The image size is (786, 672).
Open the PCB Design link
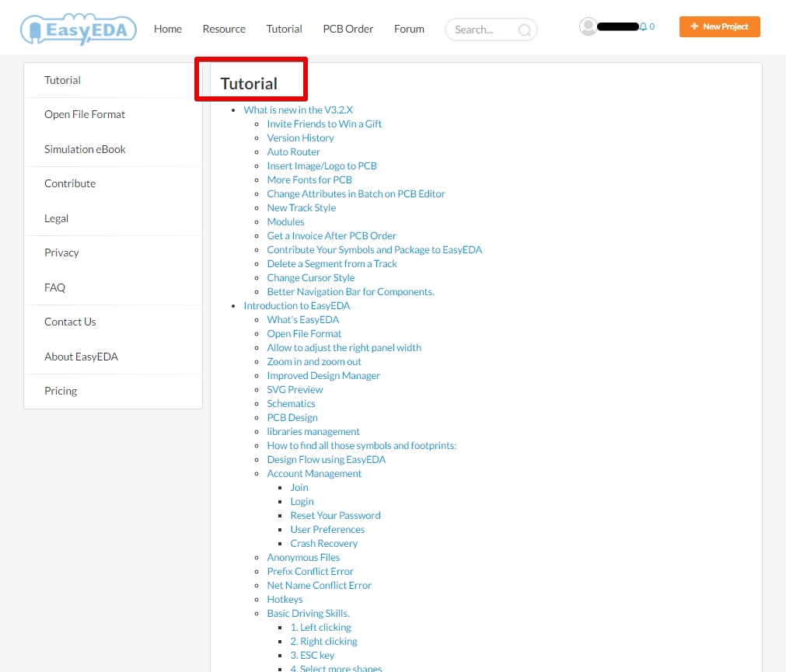(292, 418)
